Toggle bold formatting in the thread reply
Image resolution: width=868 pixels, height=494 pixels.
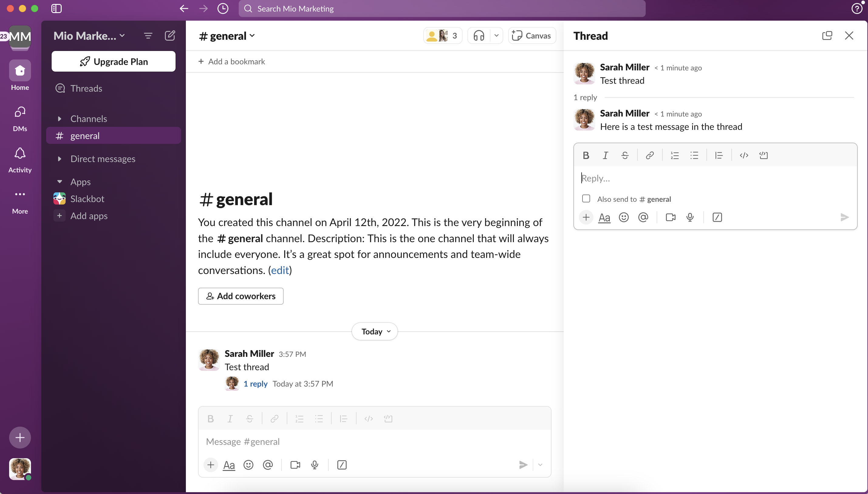pyautogui.click(x=586, y=155)
